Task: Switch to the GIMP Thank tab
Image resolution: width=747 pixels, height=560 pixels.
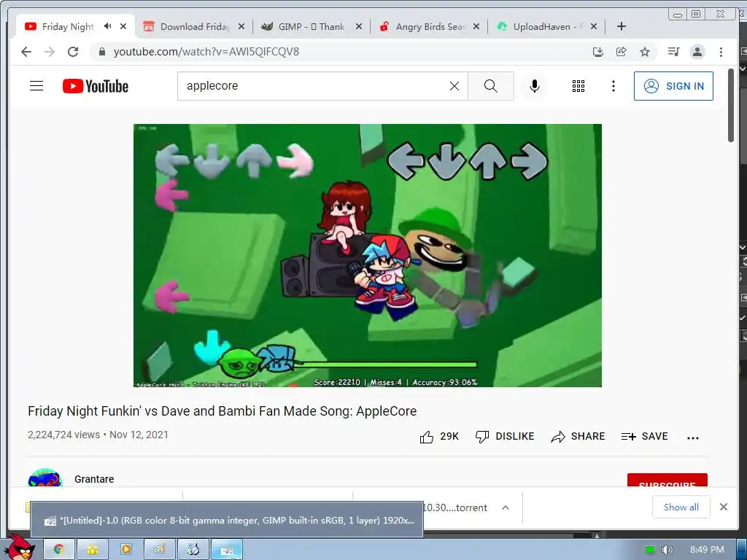Action: click(x=311, y=27)
